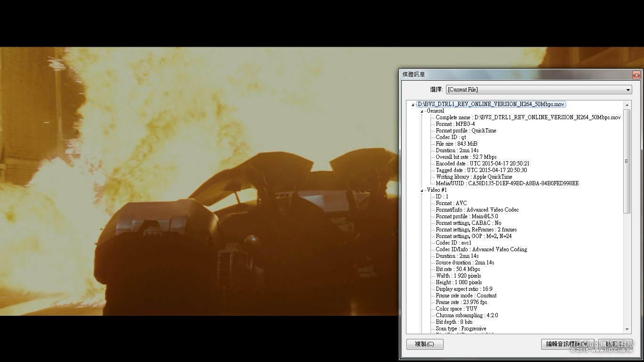Select the Video #1 tree node
Viewport: 644px width, 362px height.
click(x=437, y=190)
